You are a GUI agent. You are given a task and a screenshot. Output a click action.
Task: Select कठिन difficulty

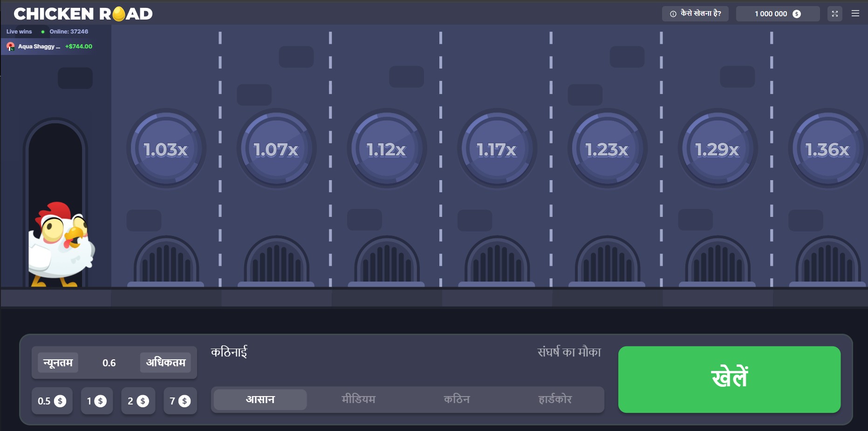[x=457, y=399]
